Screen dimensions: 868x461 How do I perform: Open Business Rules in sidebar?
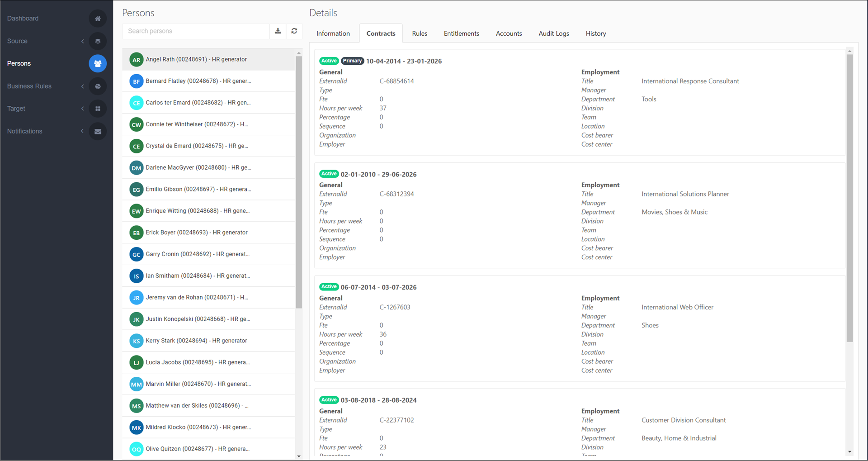(29, 86)
